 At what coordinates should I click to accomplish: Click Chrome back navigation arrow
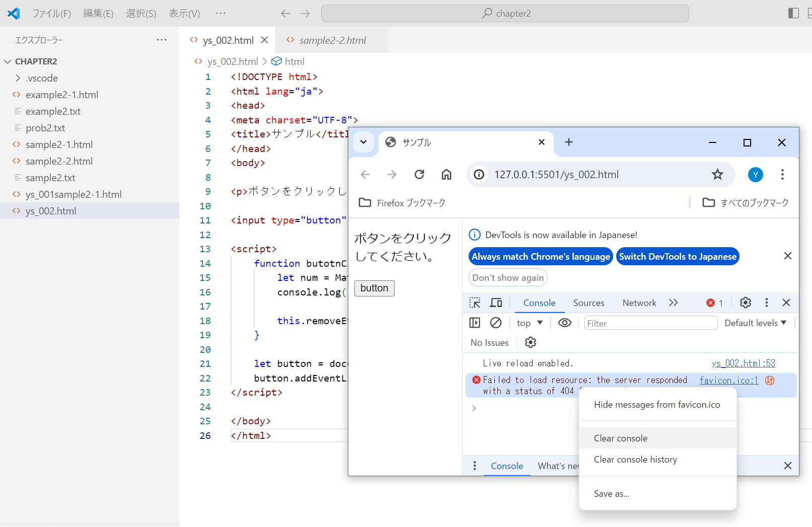[365, 175]
